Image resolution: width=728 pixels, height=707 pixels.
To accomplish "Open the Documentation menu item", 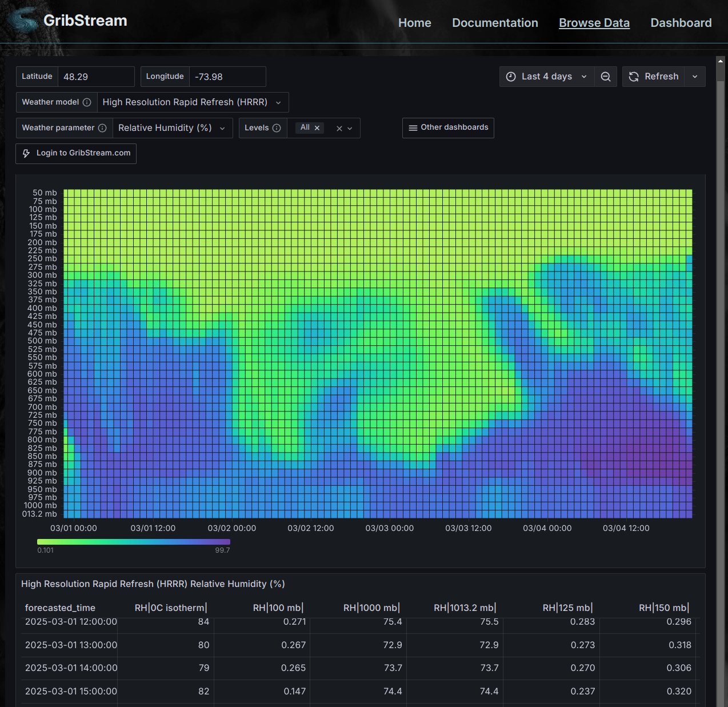I will click(495, 23).
